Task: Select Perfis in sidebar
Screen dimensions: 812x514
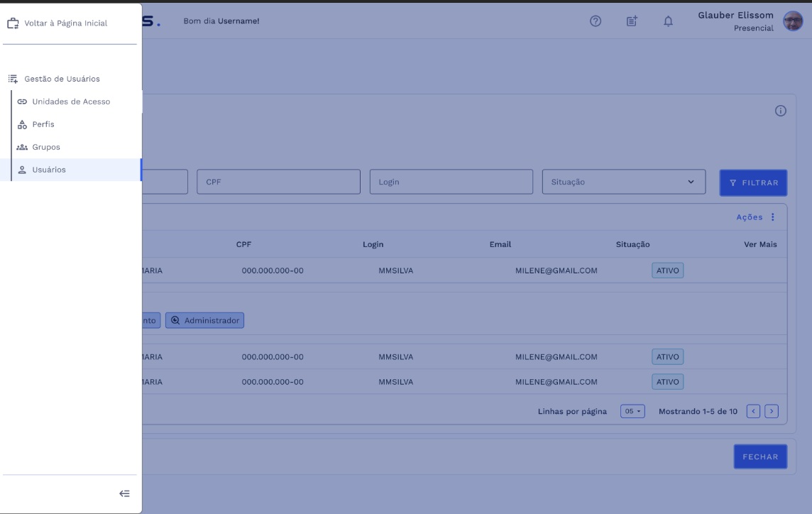Action: [x=43, y=124]
